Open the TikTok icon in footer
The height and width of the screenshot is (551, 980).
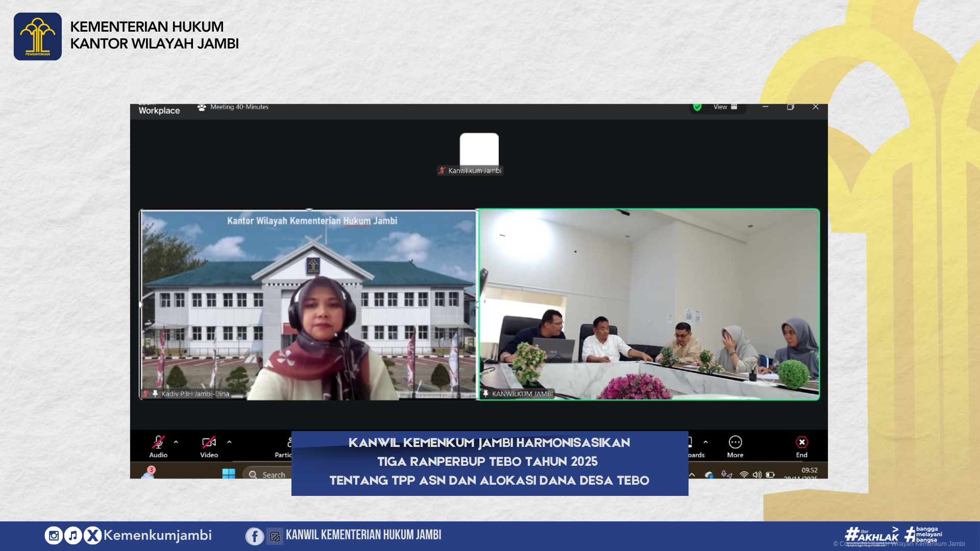[73, 535]
